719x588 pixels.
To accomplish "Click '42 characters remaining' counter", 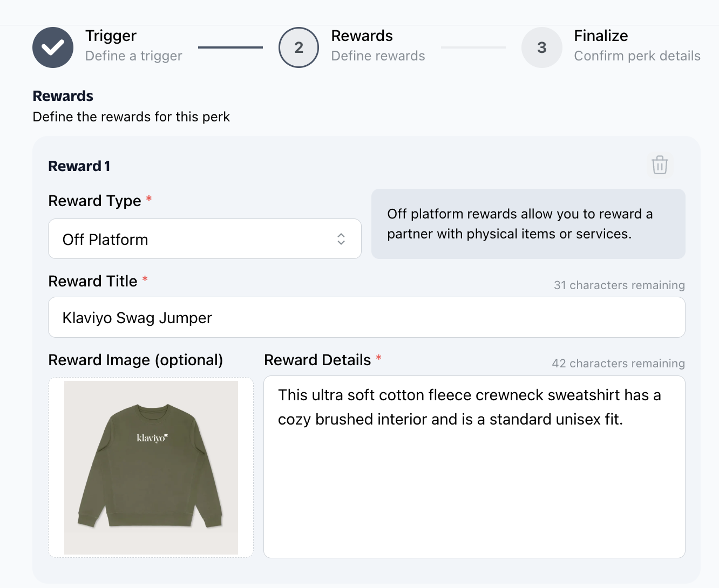I will (618, 364).
